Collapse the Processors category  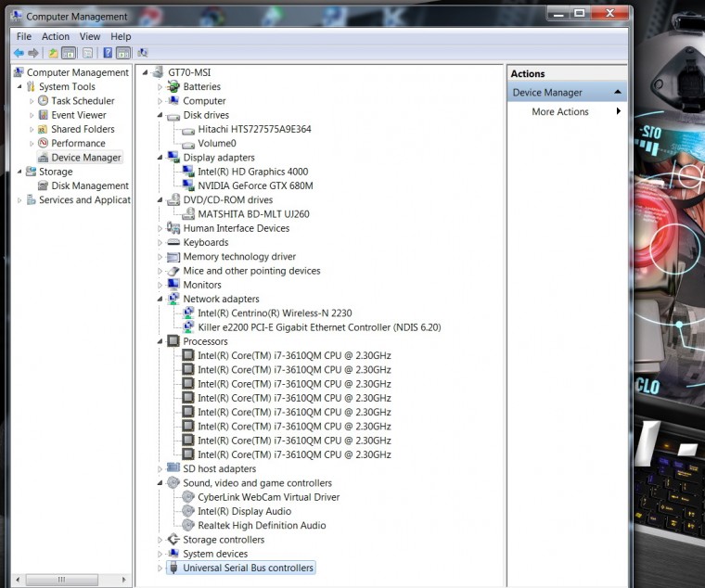(x=160, y=341)
